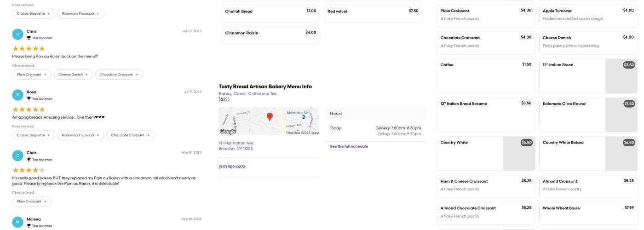Image resolution: width=644 pixels, height=230 pixels.
Task: Open the Coffee and Tea category link
Action: point(262,94)
